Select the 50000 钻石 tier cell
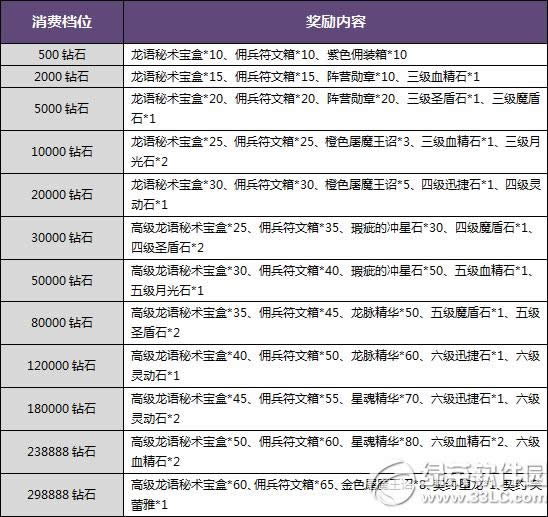 tap(62, 280)
